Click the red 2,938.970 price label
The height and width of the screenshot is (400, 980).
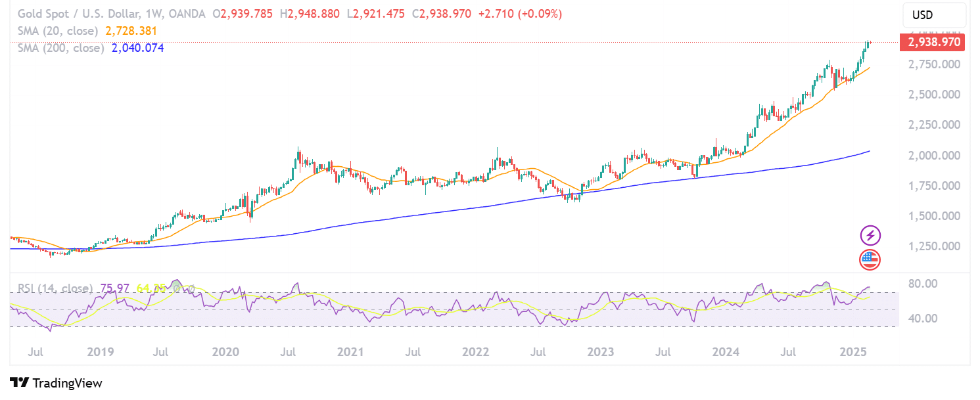[931, 42]
